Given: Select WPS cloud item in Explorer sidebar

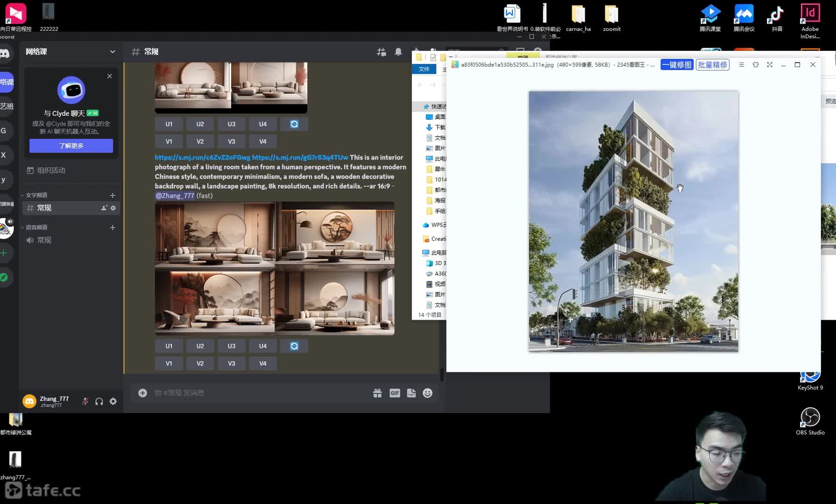Looking at the screenshot, I should tap(434, 225).
